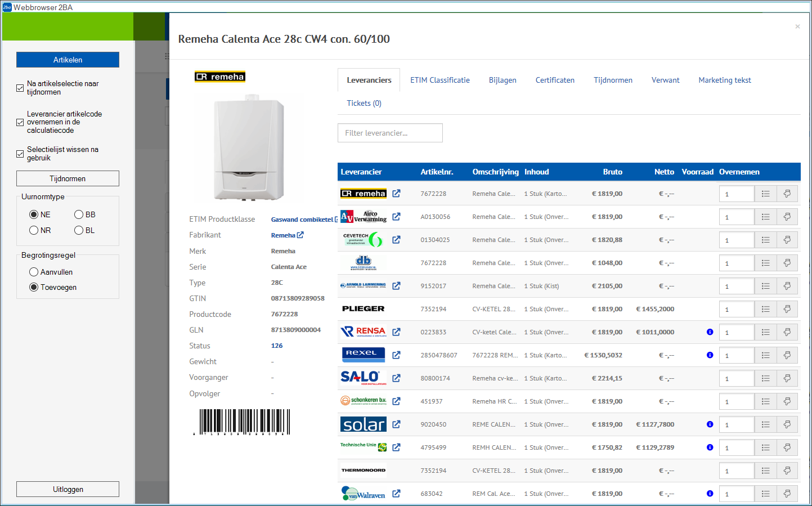The image size is (812, 506).
Task: Click the pointing-hand icon in the Remeha supplier row
Action: point(787,194)
